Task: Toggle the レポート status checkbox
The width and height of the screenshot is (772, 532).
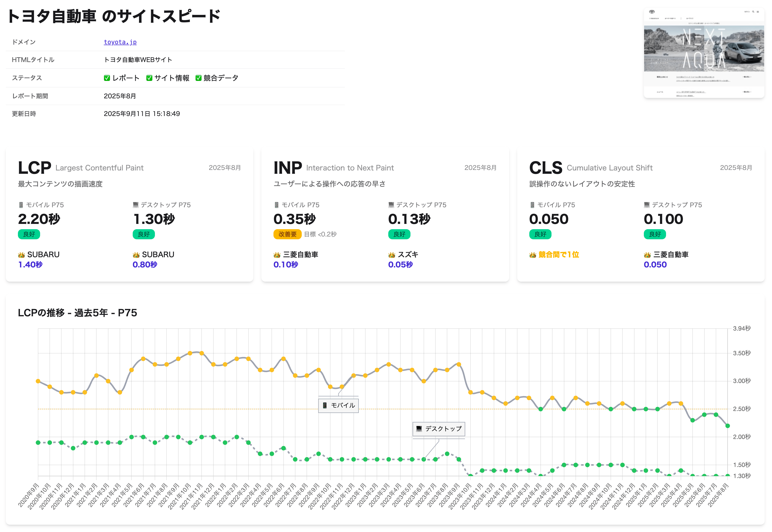Action: 107,78
